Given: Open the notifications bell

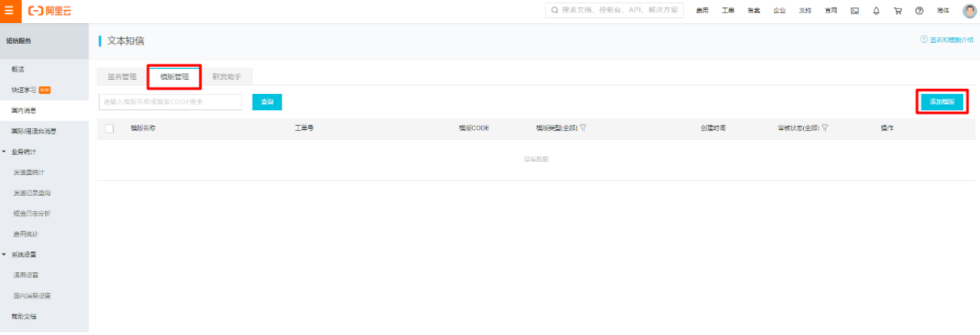Looking at the screenshot, I should tap(876, 11).
